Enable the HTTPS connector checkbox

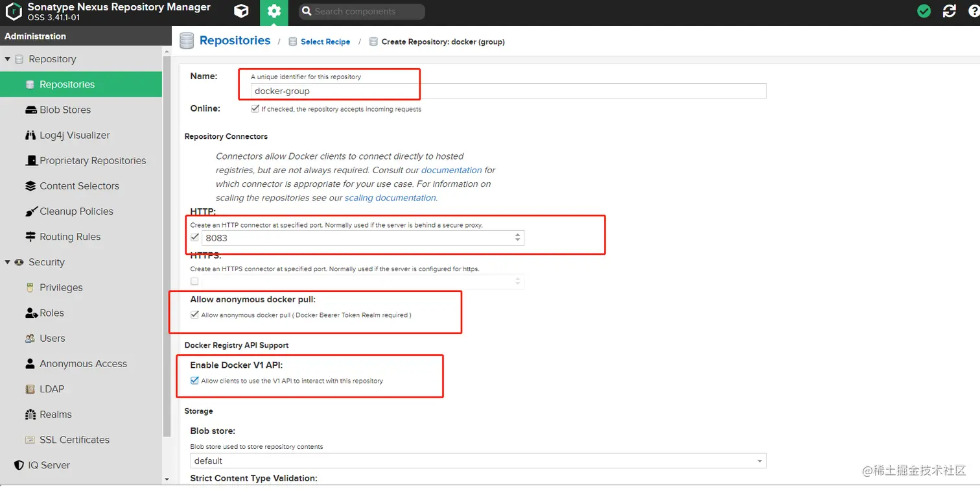tap(194, 281)
